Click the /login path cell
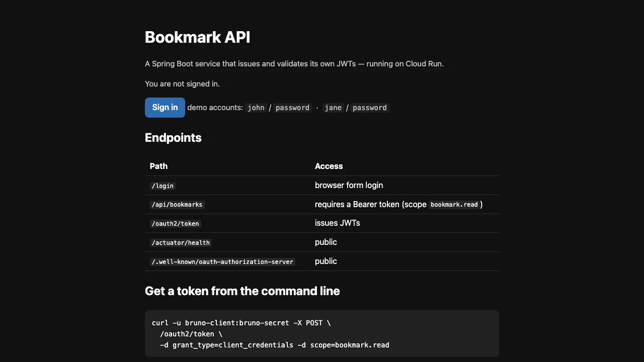The height and width of the screenshot is (362, 644). coord(163,186)
